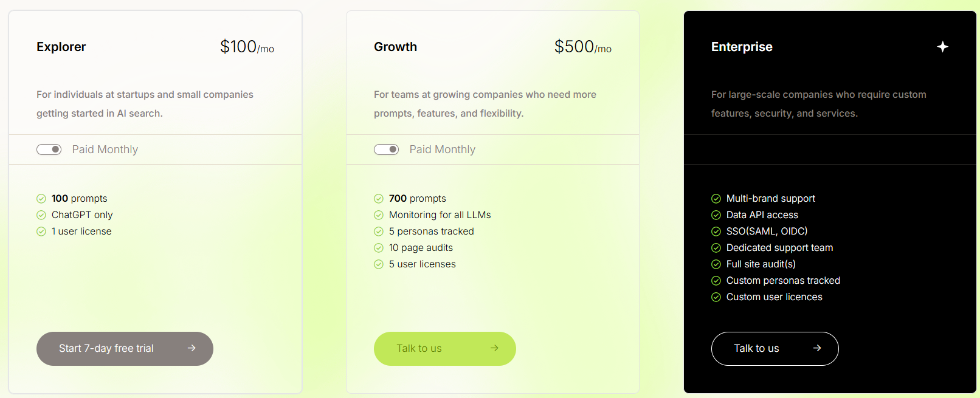This screenshot has height=398, width=980.
Task: Click the $500/mo price on the Growth card
Action: click(582, 46)
